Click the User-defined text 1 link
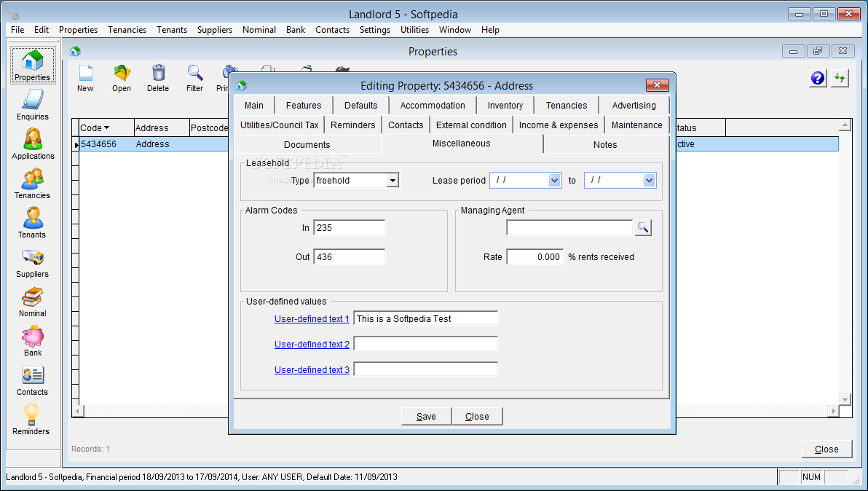Screen dimensions: 868x491 tap(312, 319)
